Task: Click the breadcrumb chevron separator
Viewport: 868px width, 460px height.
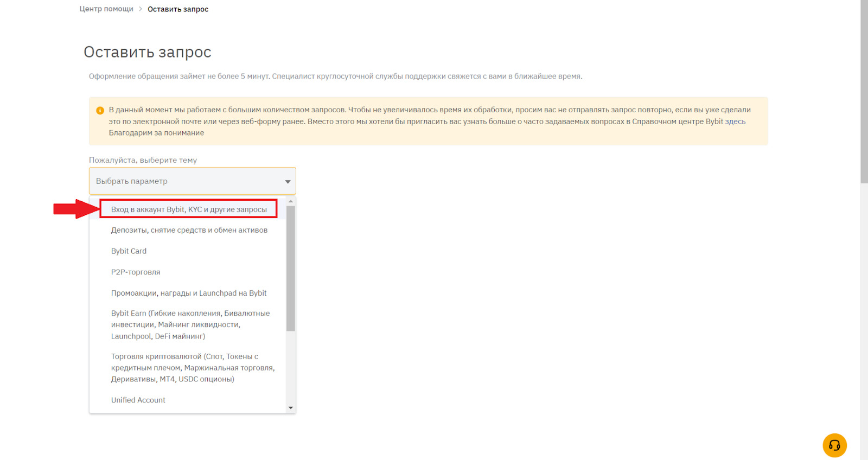Action: point(141,9)
